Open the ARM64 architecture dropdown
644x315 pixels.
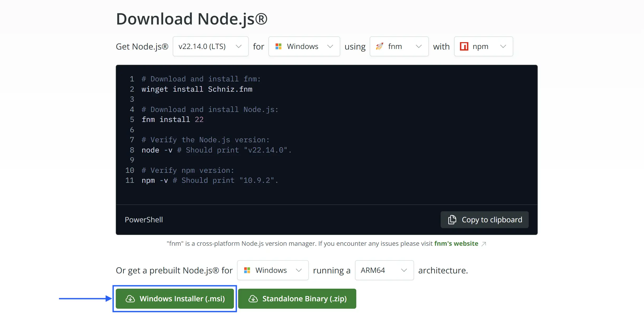pyautogui.click(x=384, y=270)
